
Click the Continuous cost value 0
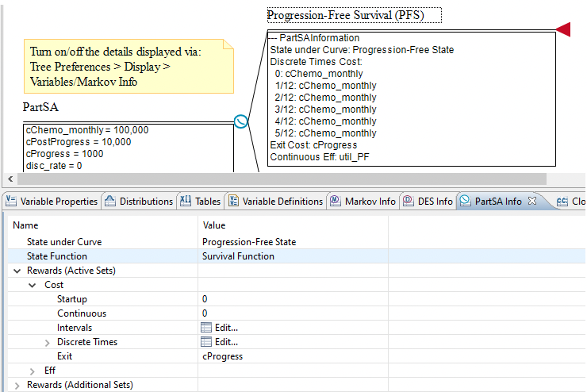[205, 313]
